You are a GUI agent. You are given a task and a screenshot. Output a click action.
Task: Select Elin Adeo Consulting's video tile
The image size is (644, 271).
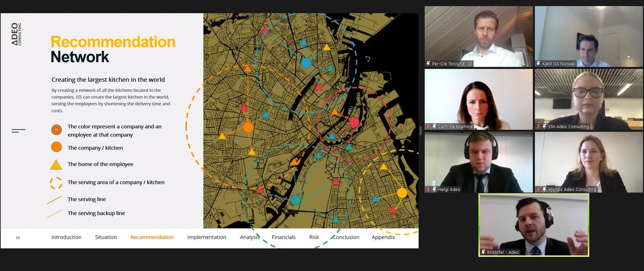pos(589,99)
